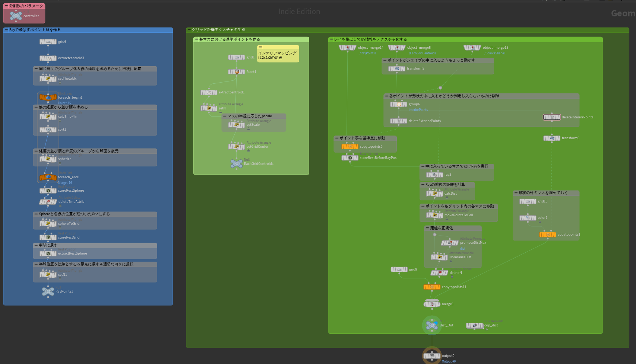Select the copytopoints11 node icon
Image resolution: width=636 pixels, height=364 pixels.
pos(432,287)
